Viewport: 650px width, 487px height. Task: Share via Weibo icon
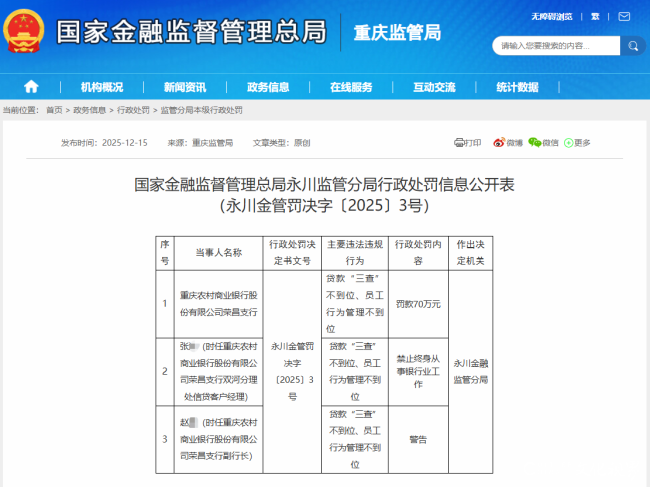tap(499, 143)
